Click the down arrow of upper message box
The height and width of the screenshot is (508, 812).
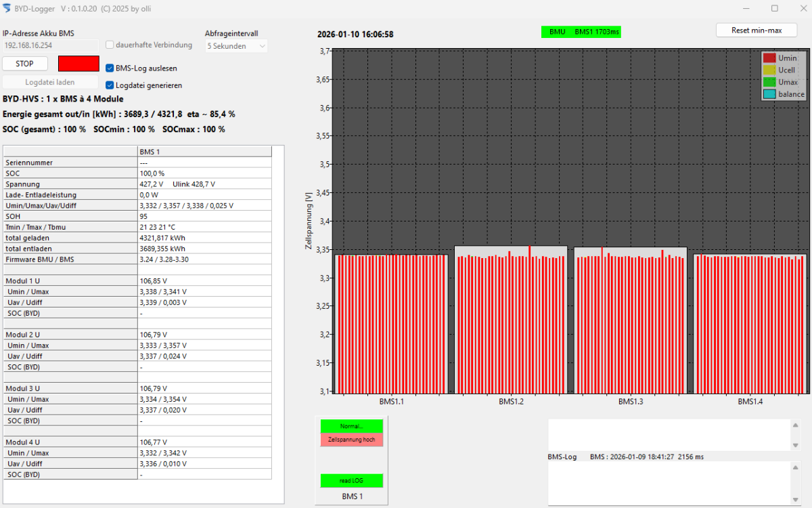[796, 445]
